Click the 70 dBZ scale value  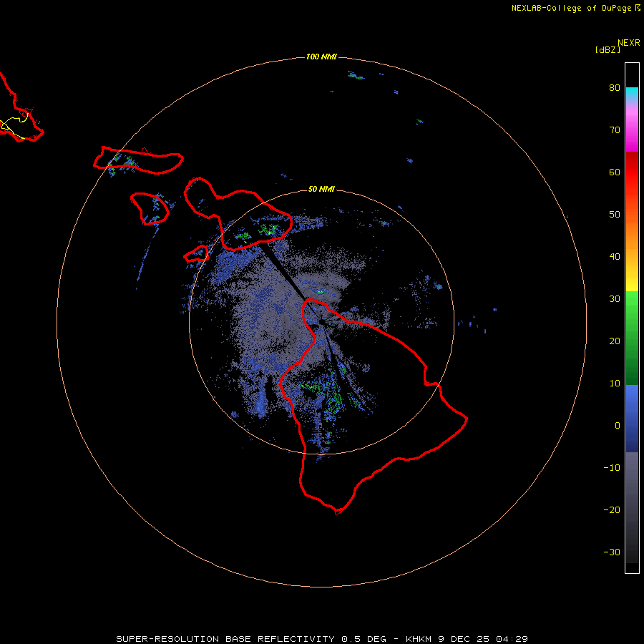tap(615, 130)
